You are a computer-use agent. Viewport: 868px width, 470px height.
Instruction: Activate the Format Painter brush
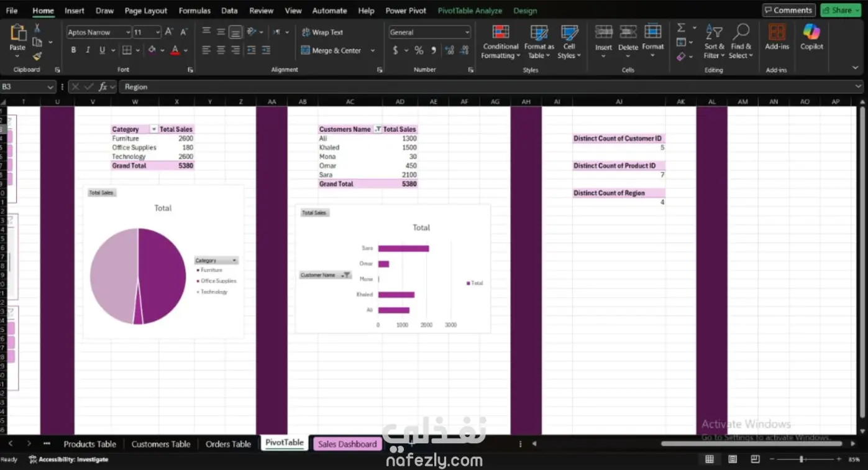tap(37, 56)
